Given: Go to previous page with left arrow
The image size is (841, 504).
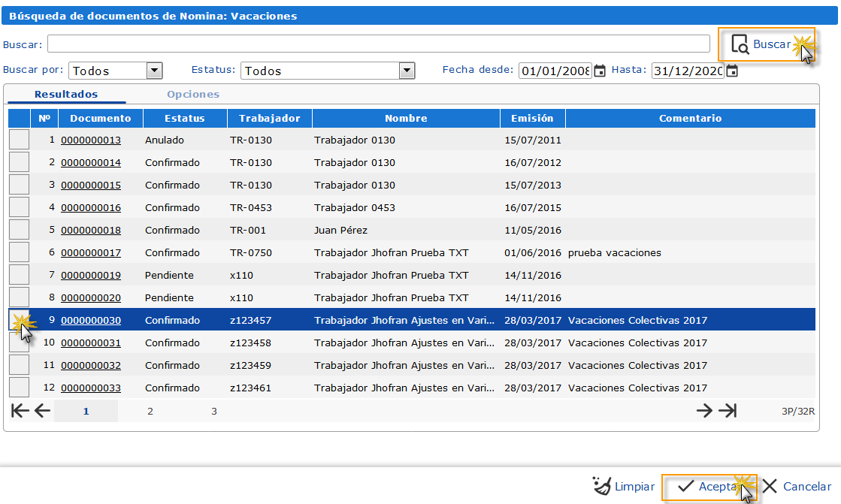Looking at the screenshot, I should [42, 410].
